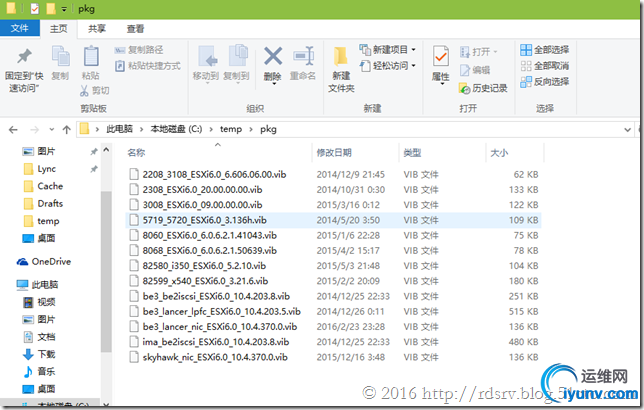The image size is (644, 410).
Task: Select the Drafts folder in sidebar
Action: click(44, 204)
